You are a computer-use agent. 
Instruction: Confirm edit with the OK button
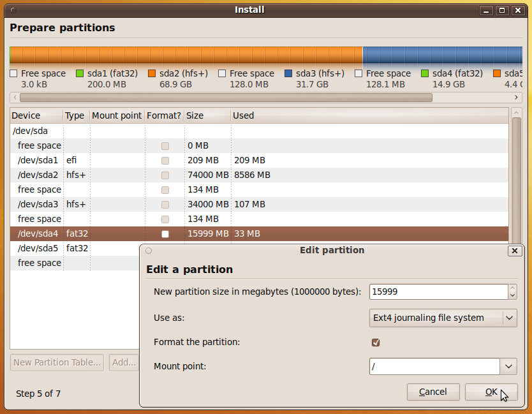click(x=491, y=392)
